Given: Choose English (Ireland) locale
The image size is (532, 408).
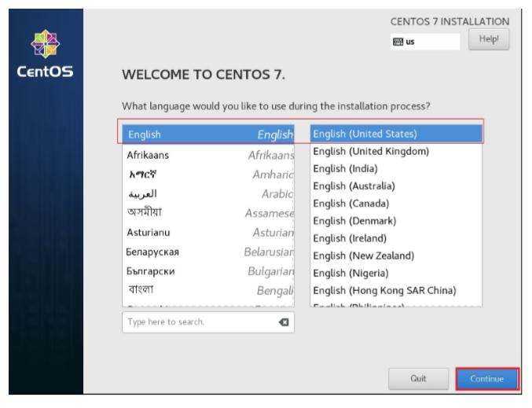Looking at the screenshot, I should 396,238.
